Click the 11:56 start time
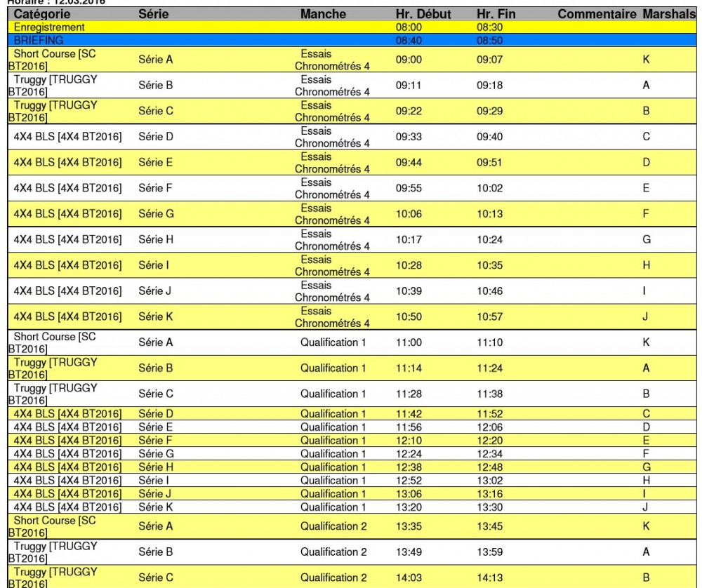The height and width of the screenshot is (588, 702). (x=409, y=427)
